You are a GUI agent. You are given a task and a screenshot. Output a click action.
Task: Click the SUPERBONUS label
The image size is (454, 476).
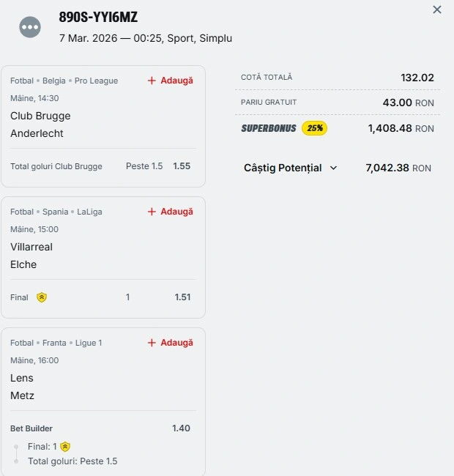tap(269, 128)
